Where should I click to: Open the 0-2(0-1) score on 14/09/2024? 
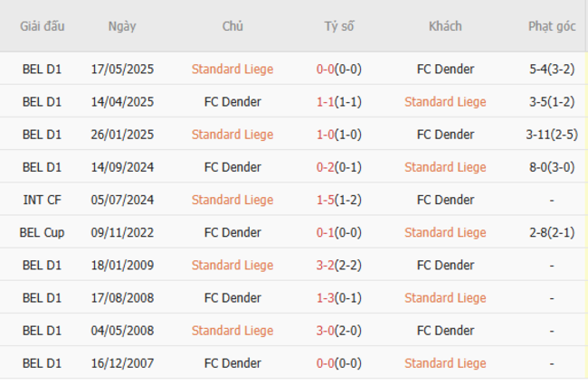[339, 167]
